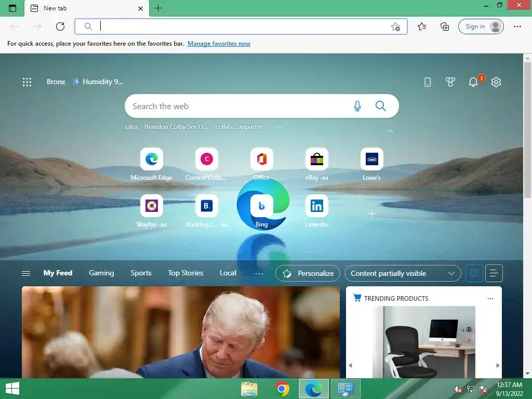Click the mobile phone icon on page

pyautogui.click(x=428, y=82)
